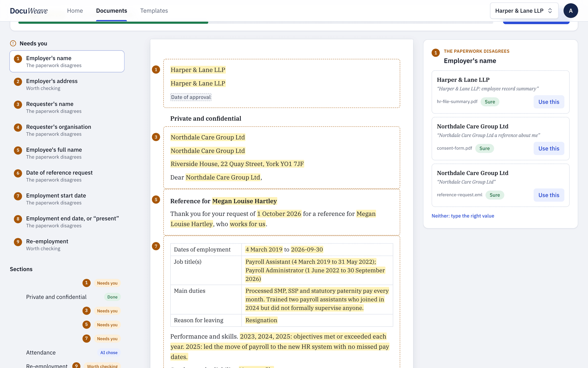Screen dimensions: 588x368
Task: Select the Employment start date issue
Action: click(x=67, y=199)
